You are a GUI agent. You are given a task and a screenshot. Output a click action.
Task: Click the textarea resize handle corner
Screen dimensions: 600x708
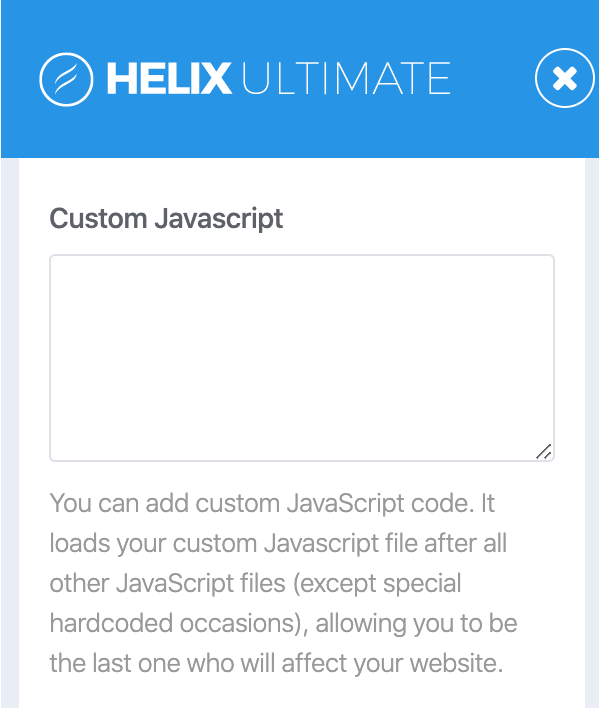(544, 452)
